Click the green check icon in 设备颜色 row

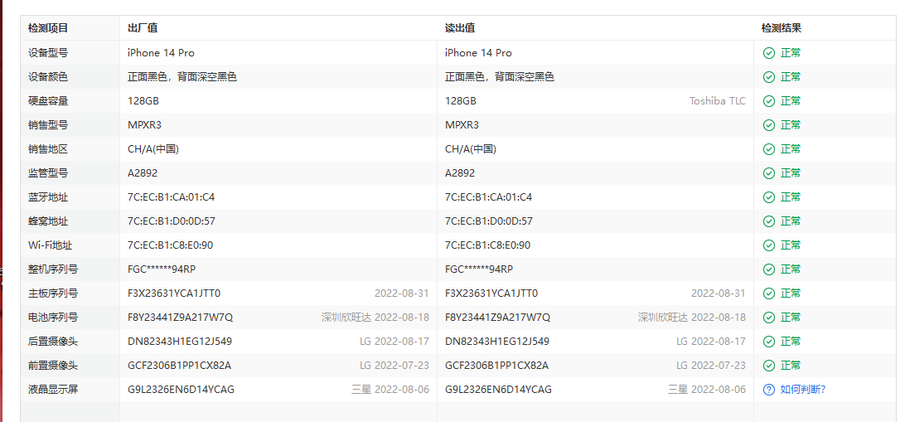[x=769, y=77]
